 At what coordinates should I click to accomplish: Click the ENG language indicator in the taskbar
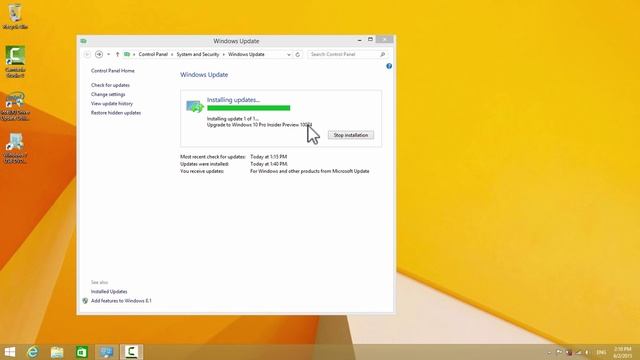pos(601,352)
